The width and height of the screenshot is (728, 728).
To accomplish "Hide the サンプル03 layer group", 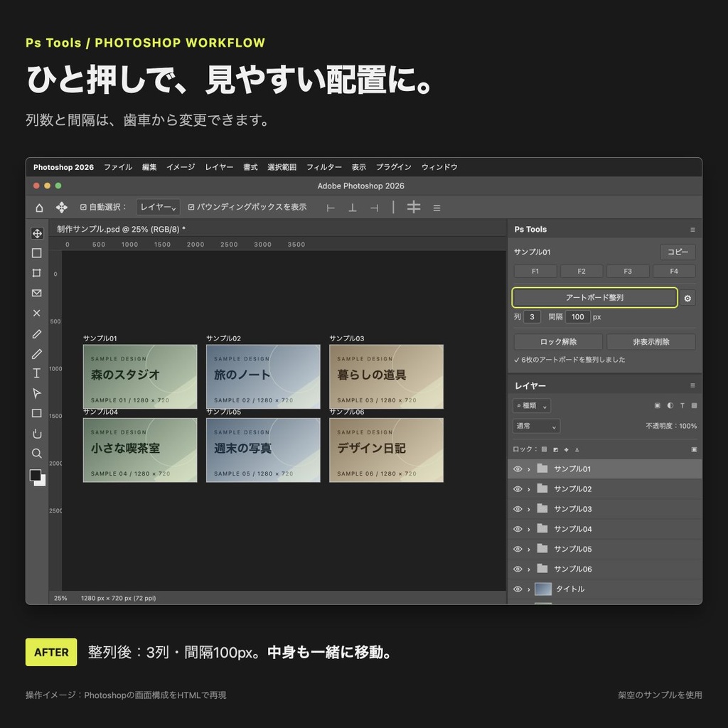I will pos(518,509).
